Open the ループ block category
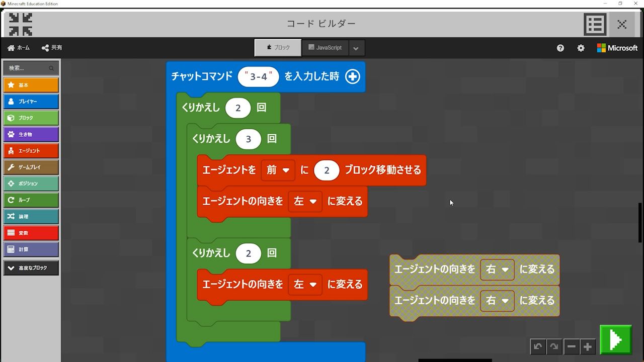Image resolution: width=644 pixels, height=362 pixels. pos(31,200)
